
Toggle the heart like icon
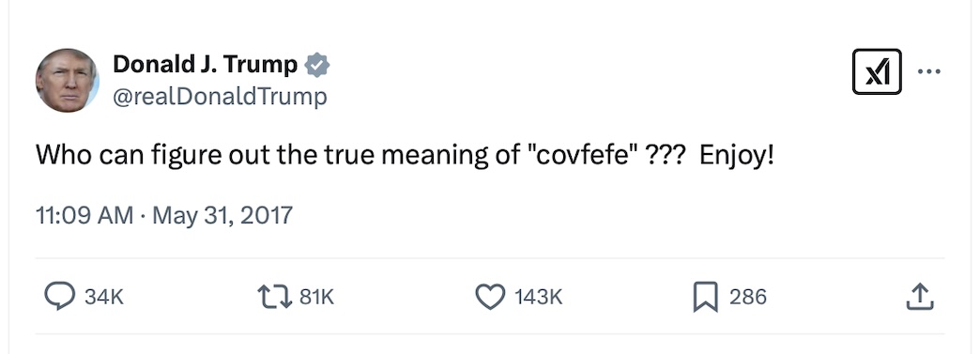[x=490, y=297]
